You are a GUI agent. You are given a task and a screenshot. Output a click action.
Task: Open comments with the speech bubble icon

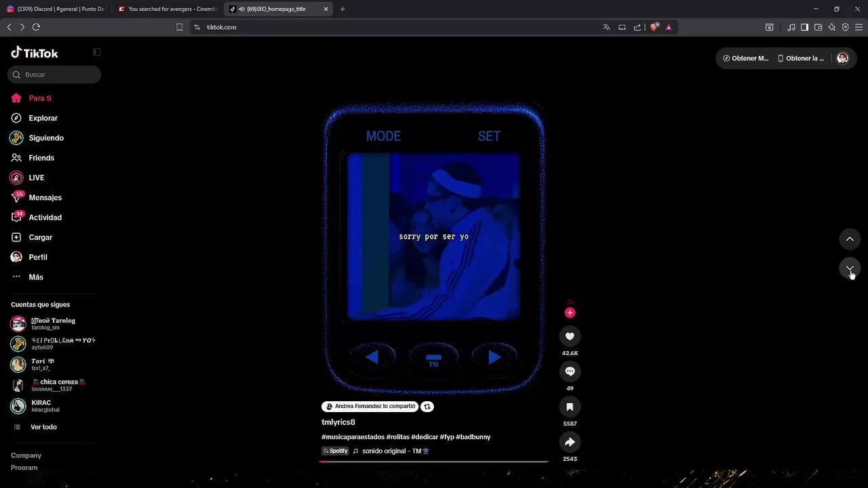pyautogui.click(x=570, y=371)
